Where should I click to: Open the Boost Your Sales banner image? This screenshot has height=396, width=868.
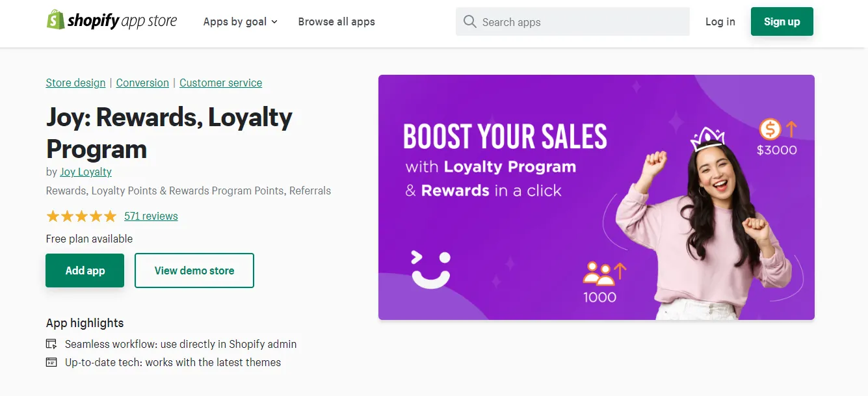click(x=596, y=197)
